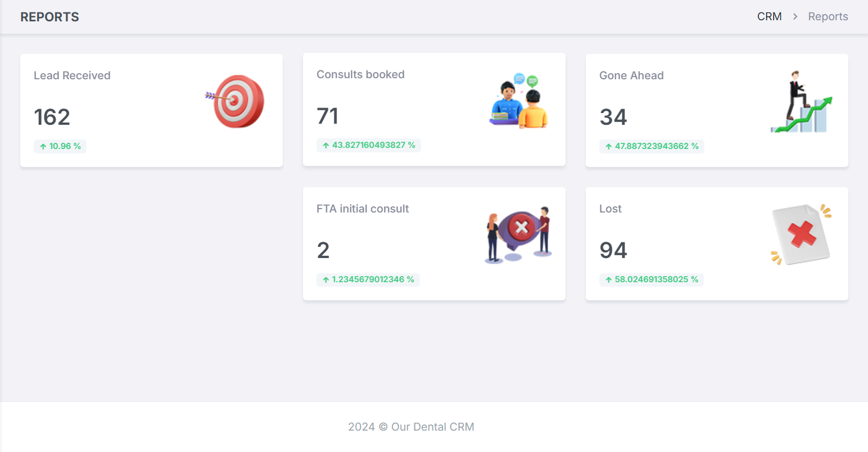The image size is (868, 452).
Task: Click the two people chatting illustration
Action: tap(518, 101)
